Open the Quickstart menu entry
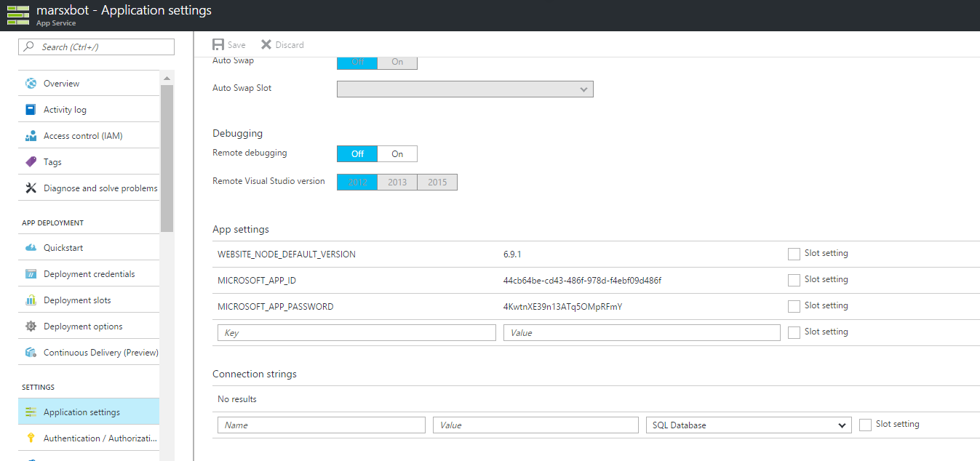 [89, 248]
